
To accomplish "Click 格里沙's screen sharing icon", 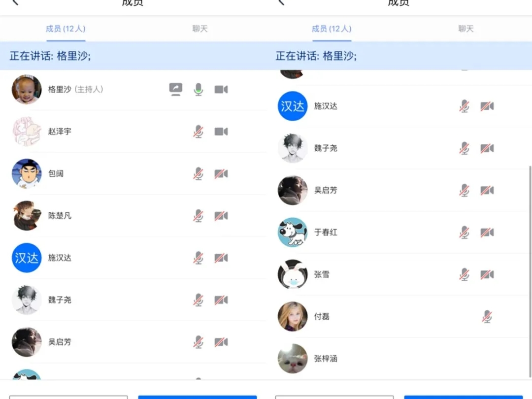I will pos(175,89).
